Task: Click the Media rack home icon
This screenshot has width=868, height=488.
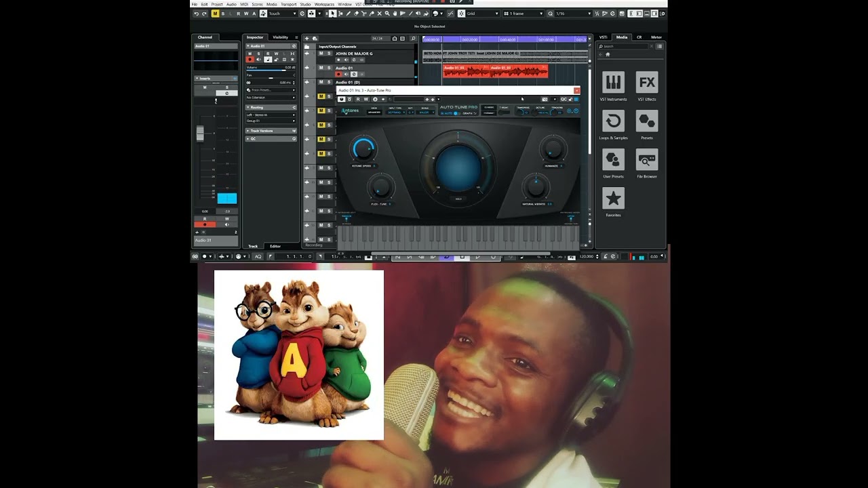Action: [x=607, y=54]
